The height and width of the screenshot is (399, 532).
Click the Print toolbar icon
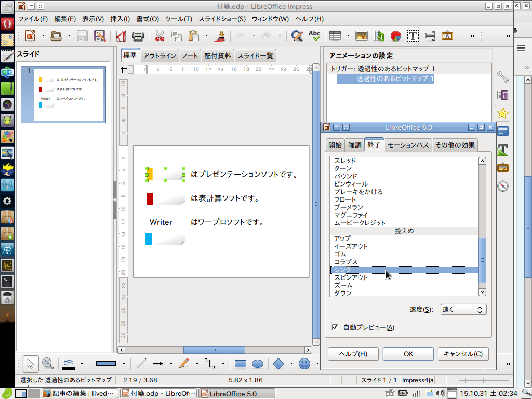[138, 36]
